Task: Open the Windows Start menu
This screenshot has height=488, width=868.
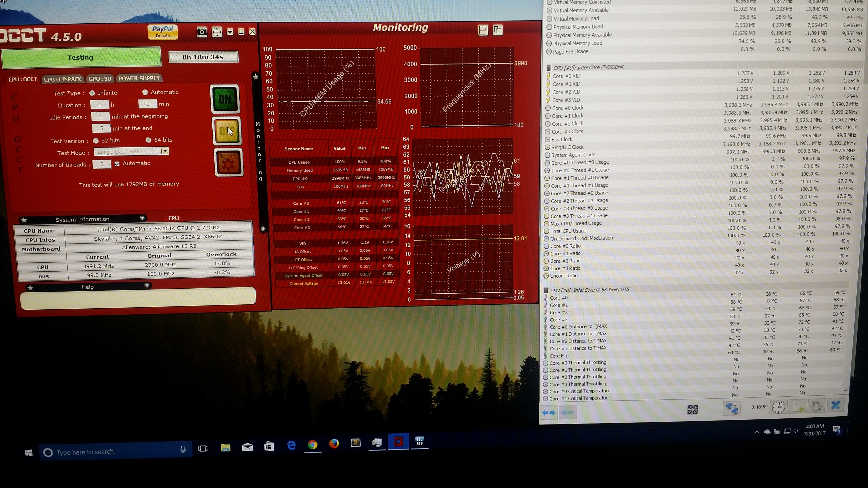Action: (x=29, y=453)
